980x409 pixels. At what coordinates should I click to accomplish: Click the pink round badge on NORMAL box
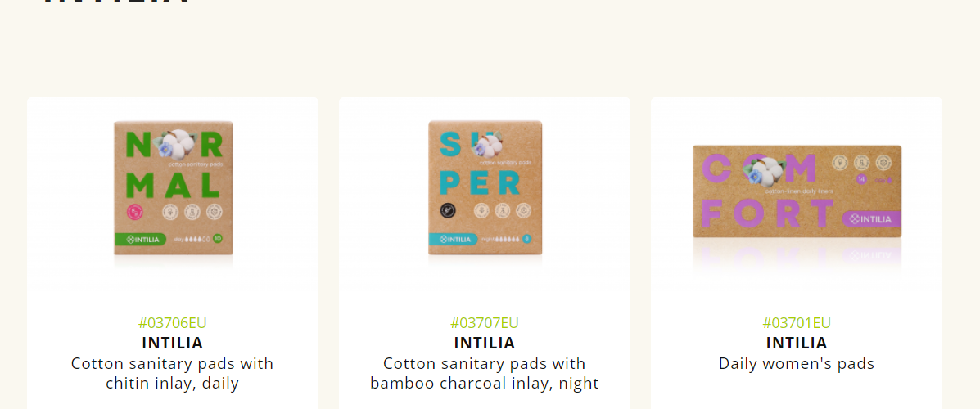(x=135, y=213)
